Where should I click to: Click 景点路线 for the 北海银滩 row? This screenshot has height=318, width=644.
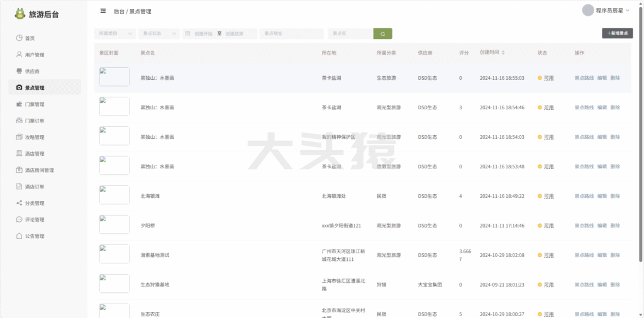pyautogui.click(x=584, y=196)
